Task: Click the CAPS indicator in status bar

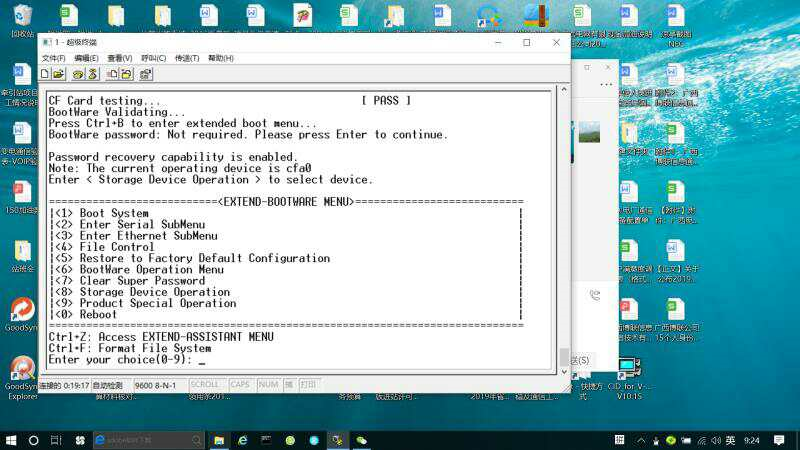Action: click(240, 385)
